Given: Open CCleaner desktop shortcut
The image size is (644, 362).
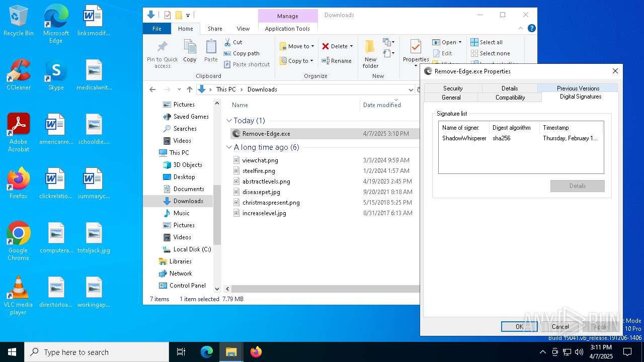Looking at the screenshot, I should [19, 75].
